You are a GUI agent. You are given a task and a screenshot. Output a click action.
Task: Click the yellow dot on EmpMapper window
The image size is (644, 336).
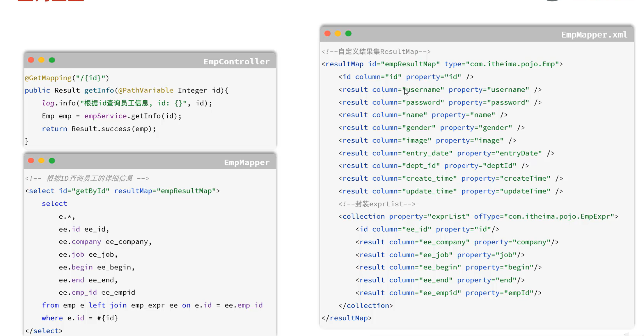pyautogui.click(x=41, y=161)
